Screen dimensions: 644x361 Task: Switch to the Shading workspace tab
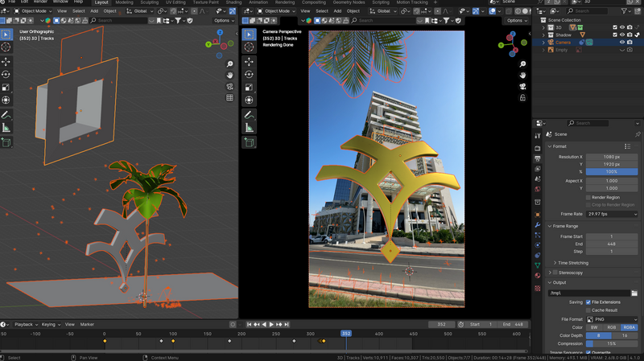(x=233, y=2)
